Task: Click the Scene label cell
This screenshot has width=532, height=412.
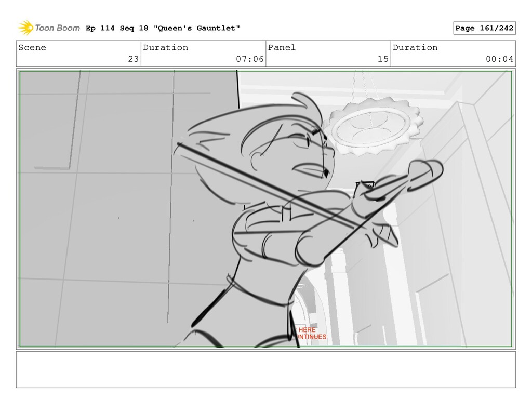Action: [x=78, y=54]
